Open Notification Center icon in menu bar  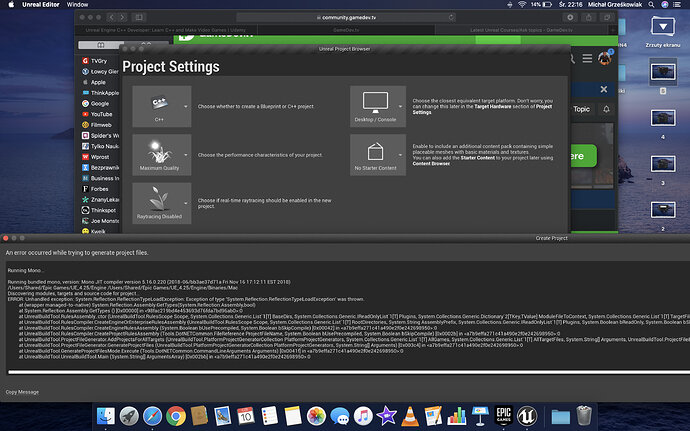(x=677, y=4)
